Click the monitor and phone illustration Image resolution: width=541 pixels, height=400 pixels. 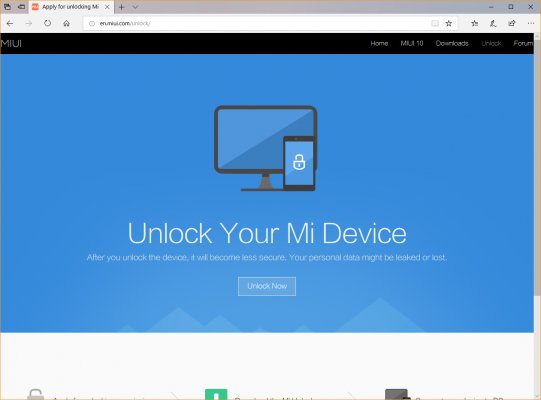[x=265, y=148]
